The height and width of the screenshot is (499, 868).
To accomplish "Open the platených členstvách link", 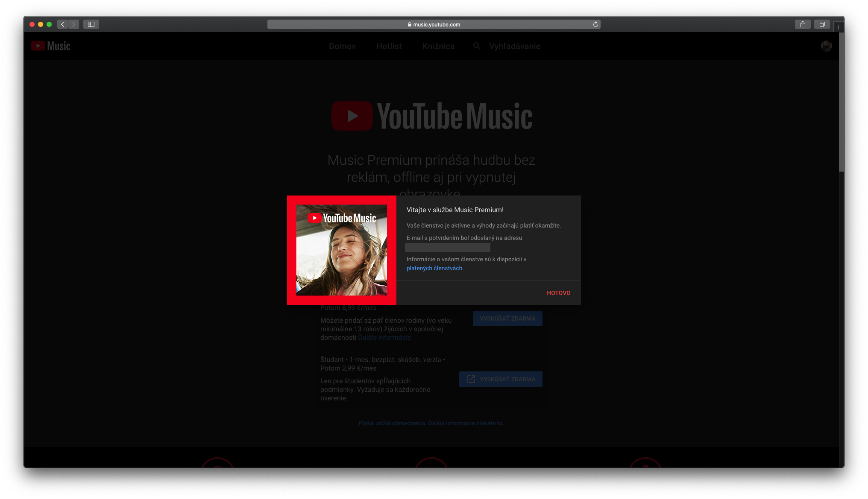I will (x=434, y=268).
